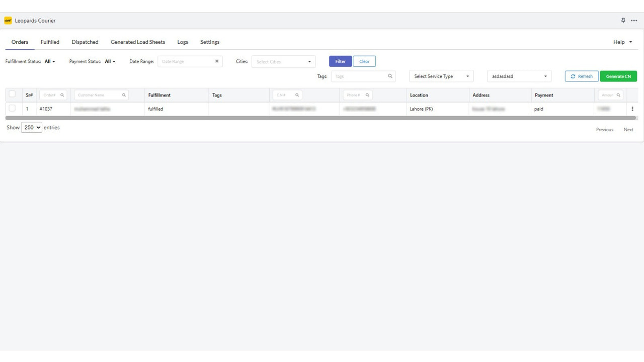Open the Fulfillment Status All dropdown

(x=49, y=61)
